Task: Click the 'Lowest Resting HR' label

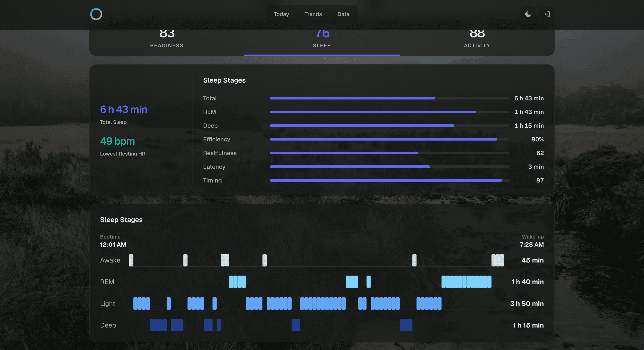Action: (x=123, y=154)
